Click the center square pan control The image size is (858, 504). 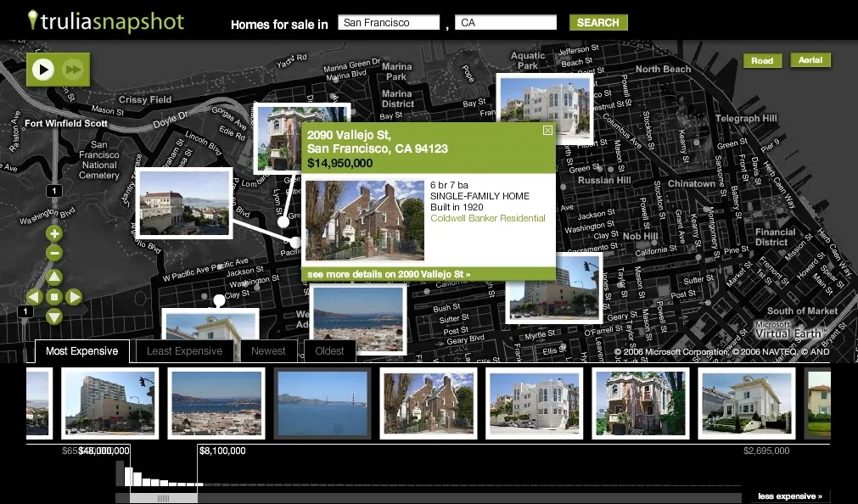53,297
